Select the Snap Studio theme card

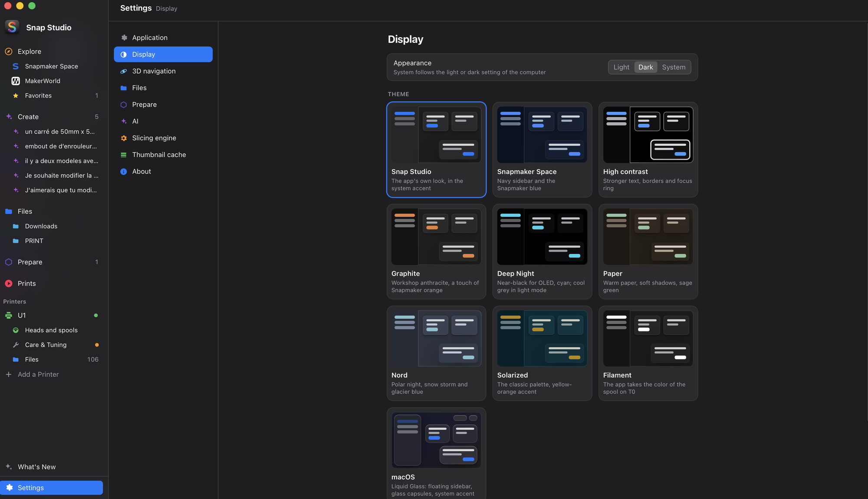[x=436, y=150]
